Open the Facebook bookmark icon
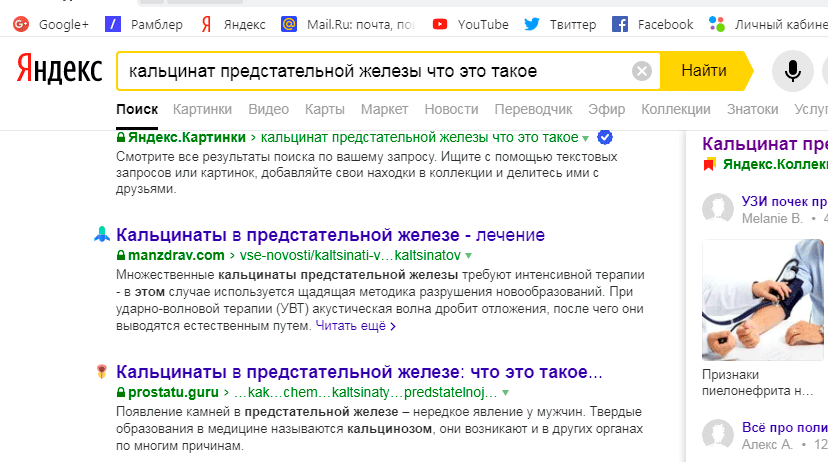This screenshot has height=462, width=828. click(620, 24)
